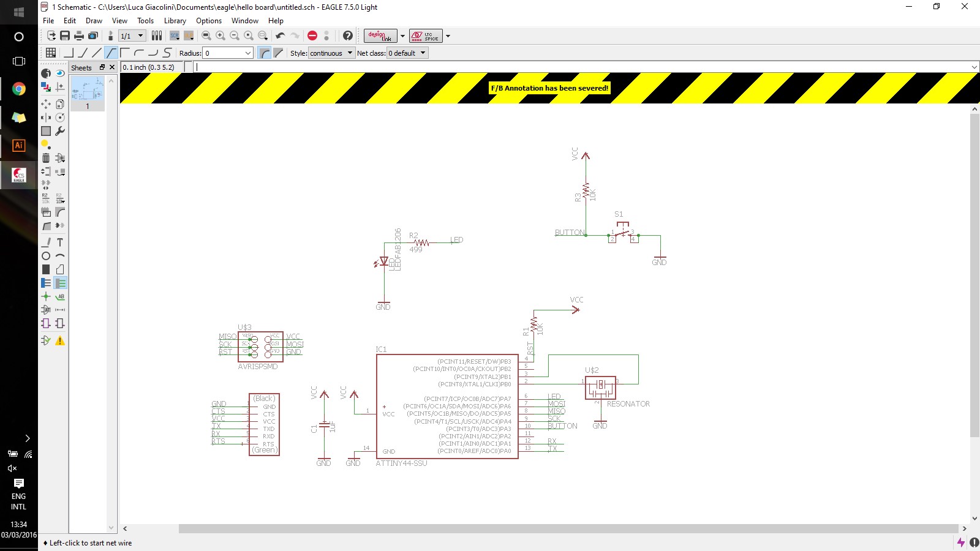
Task: Click the Undo arrow icon
Action: click(x=281, y=36)
